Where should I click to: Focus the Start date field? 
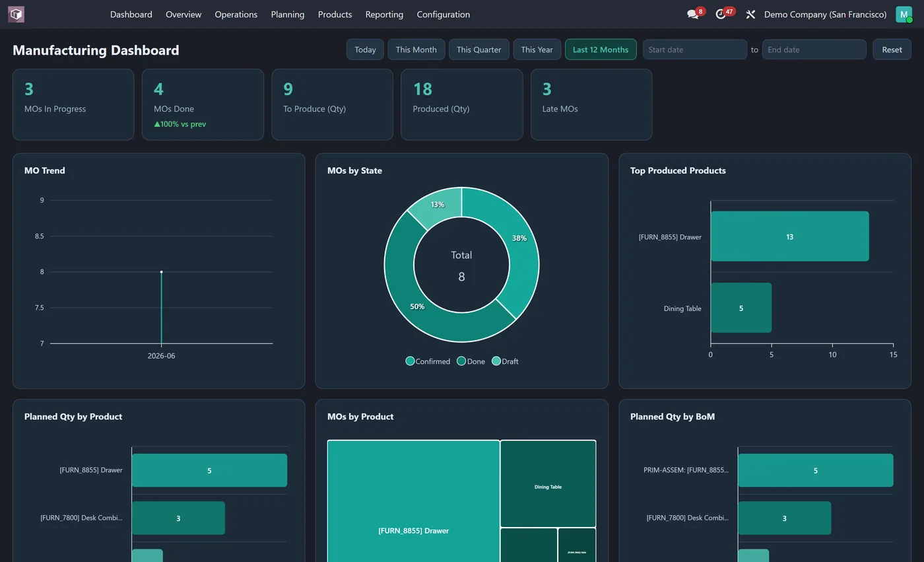[695, 50]
